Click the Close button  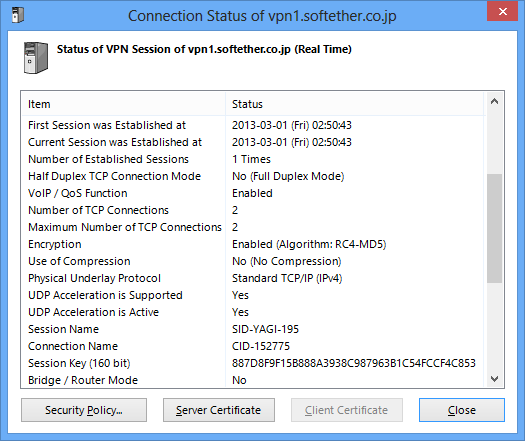[462, 410]
